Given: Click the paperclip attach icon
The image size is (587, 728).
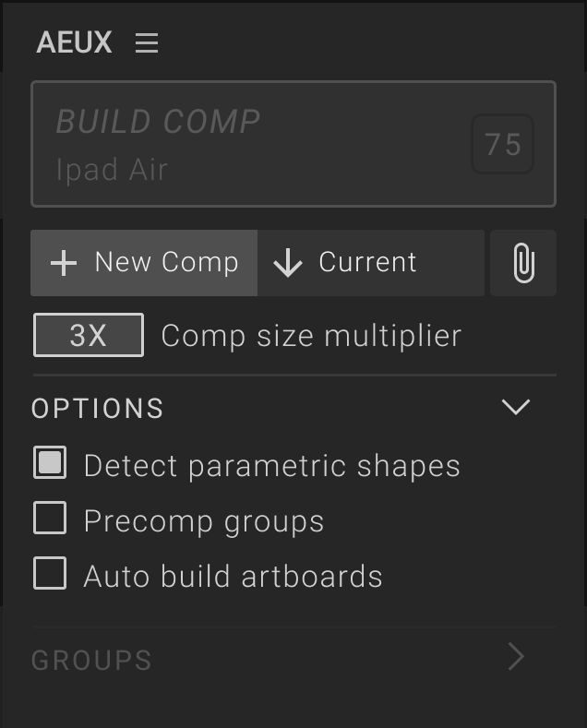Looking at the screenshot, I should [x=523, y=263].
